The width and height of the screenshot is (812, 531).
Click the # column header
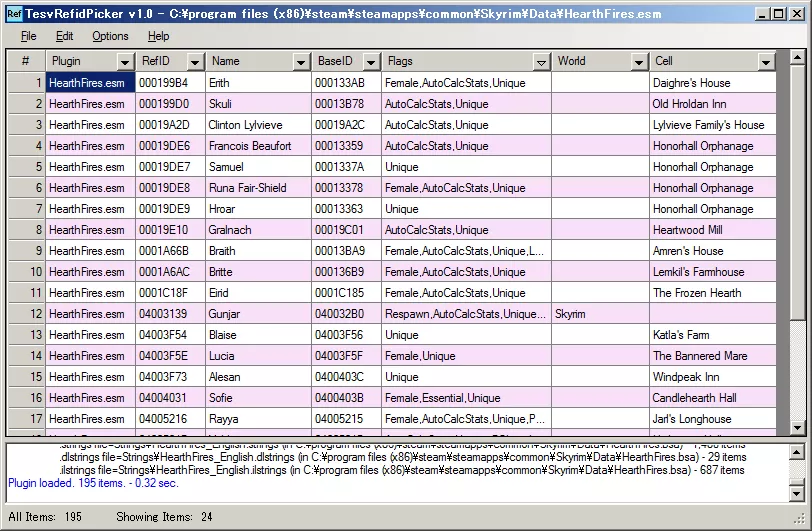[26, 61]
